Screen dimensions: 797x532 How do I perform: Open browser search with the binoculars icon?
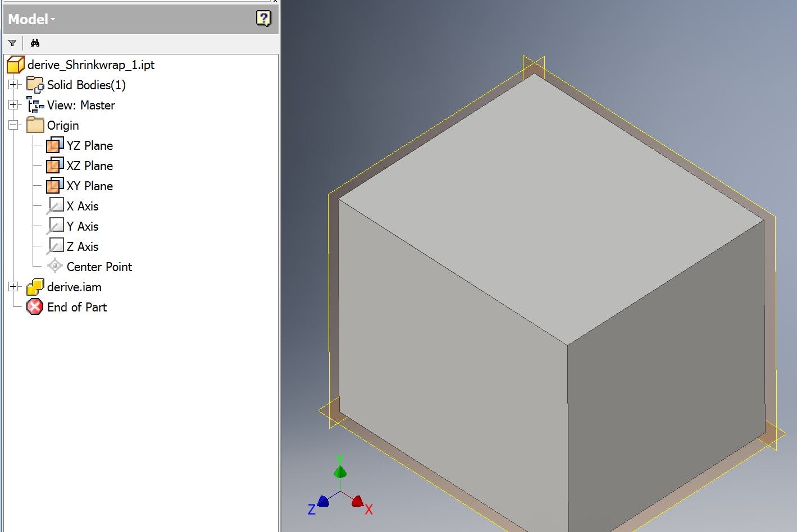[x=35, y=43]
